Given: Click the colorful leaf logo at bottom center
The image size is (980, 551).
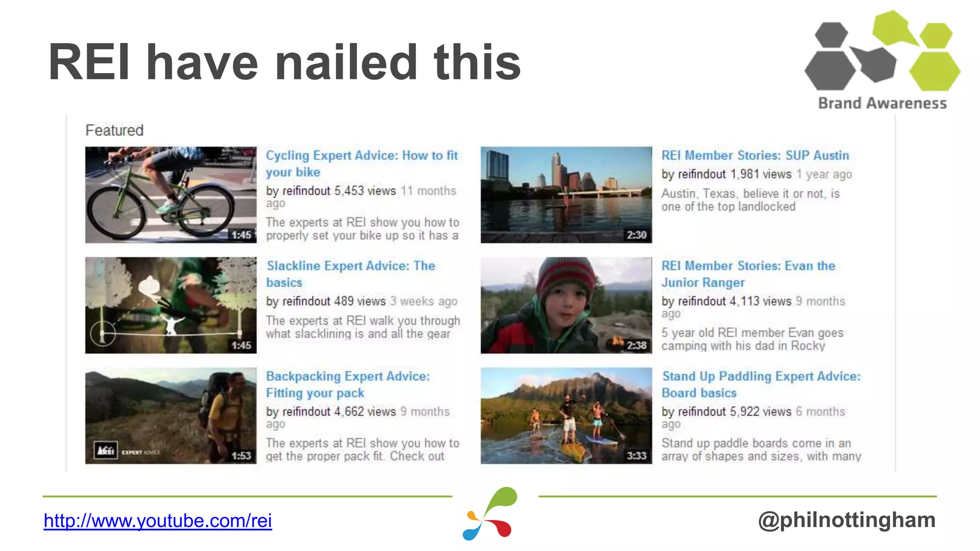Looking at the screenshot, I should (x=490, y=514).
